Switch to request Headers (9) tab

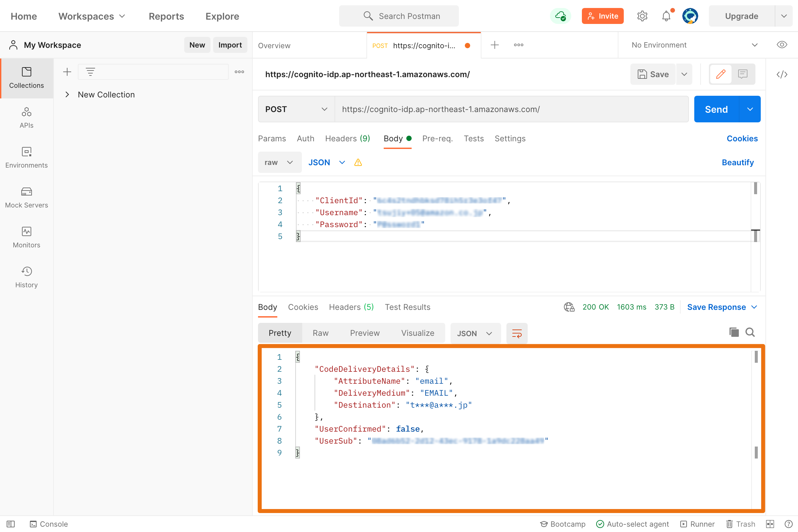[347, 138]
